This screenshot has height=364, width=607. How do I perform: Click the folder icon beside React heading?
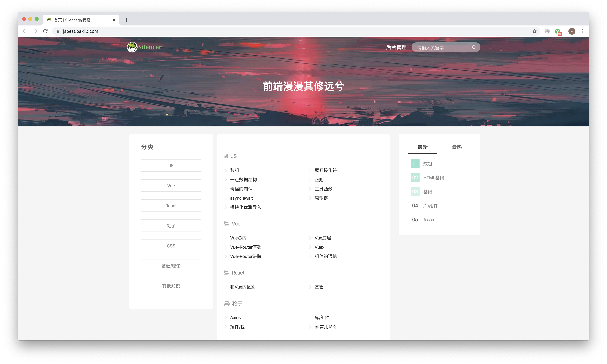tap(226, 272)
